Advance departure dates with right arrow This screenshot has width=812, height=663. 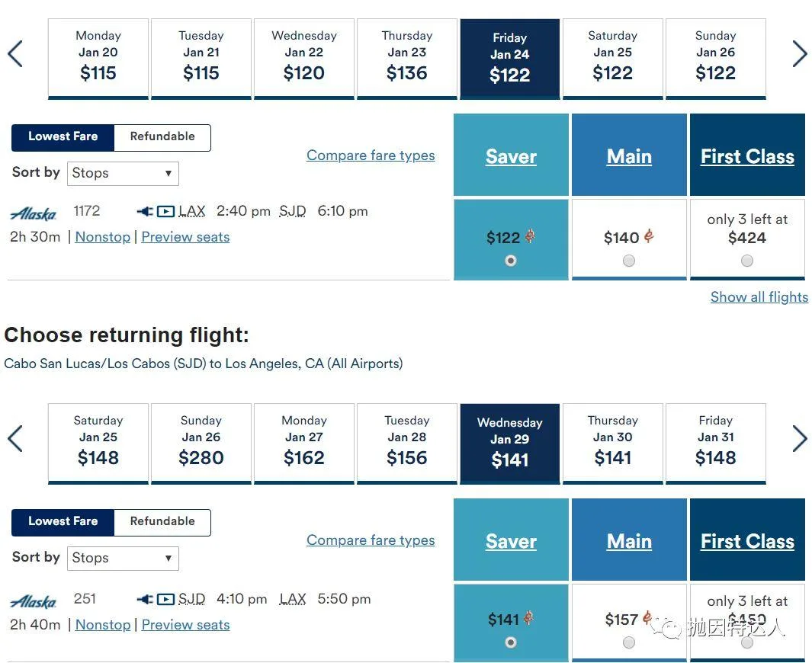[x=800, y=54]
